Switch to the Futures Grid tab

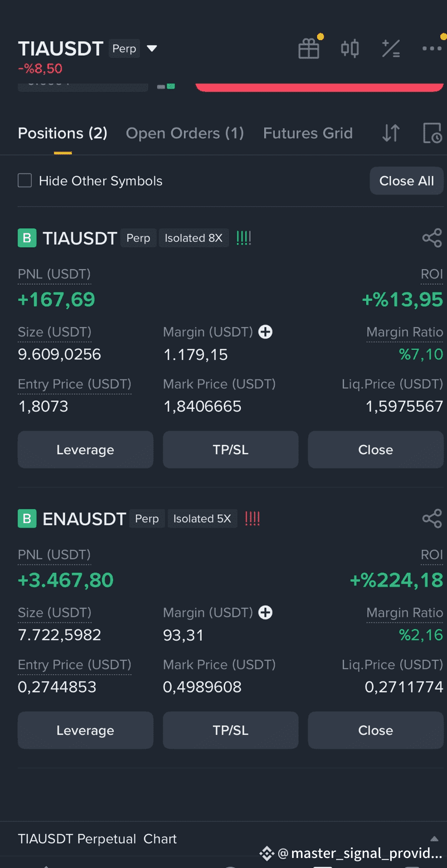coord(308,133)
